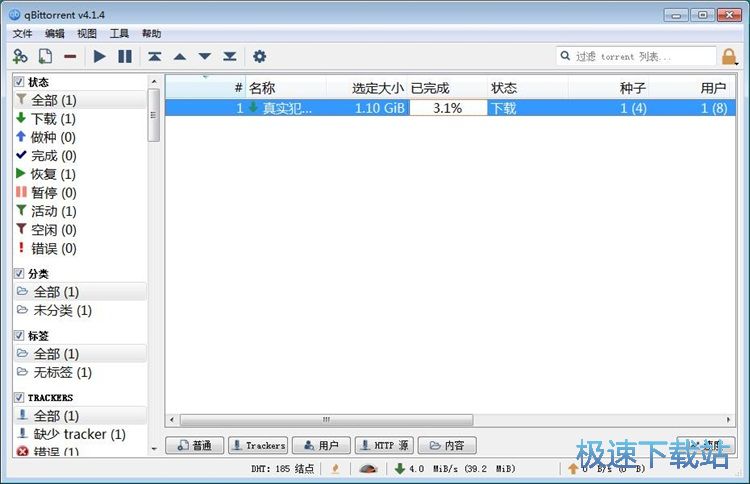Select the 未分类 (1) category
The height and width of the screenshot is (484, 750).
coord(80,310)
